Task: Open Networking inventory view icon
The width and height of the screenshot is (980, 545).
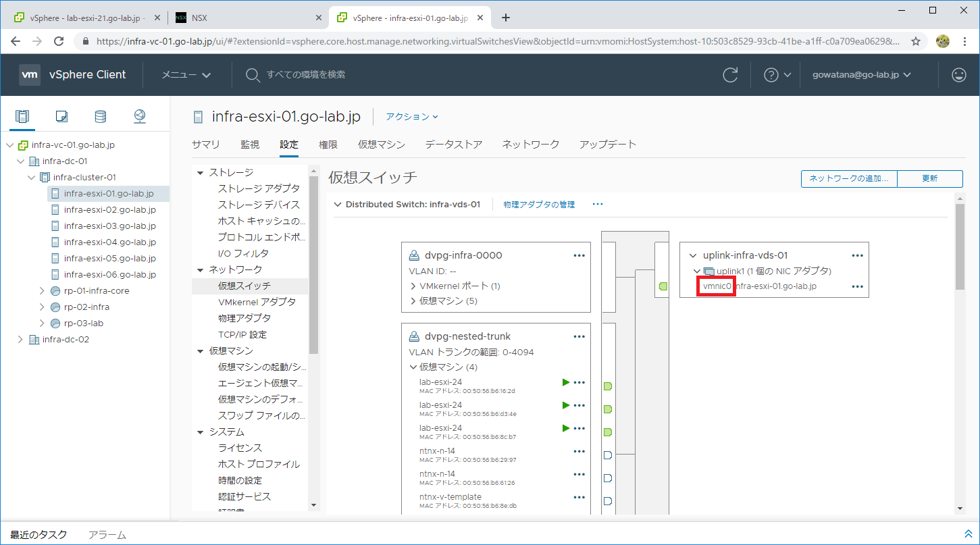Action: click(140, 116)
